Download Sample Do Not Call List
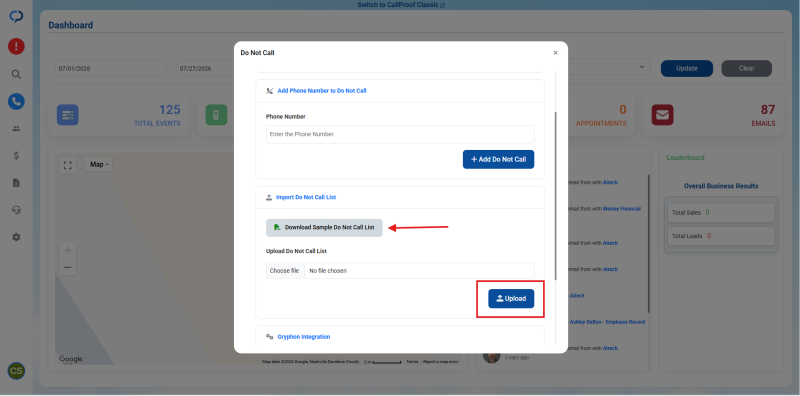 point(324,228)
